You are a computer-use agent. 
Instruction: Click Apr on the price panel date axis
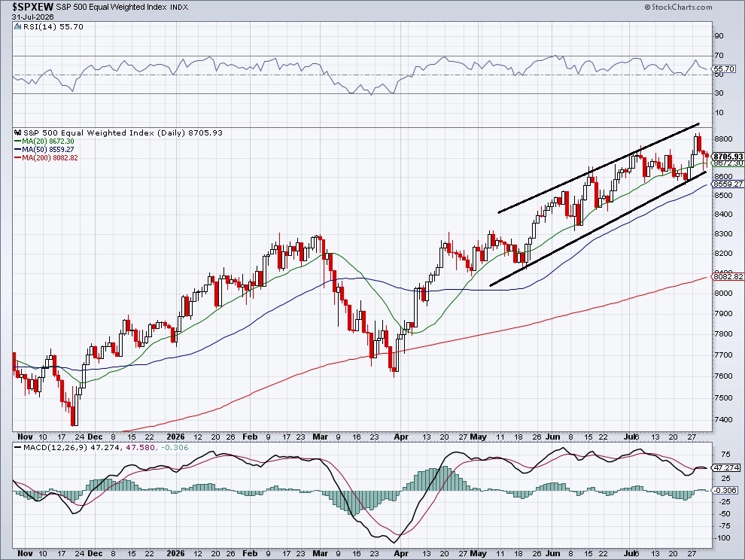(402, 437)
